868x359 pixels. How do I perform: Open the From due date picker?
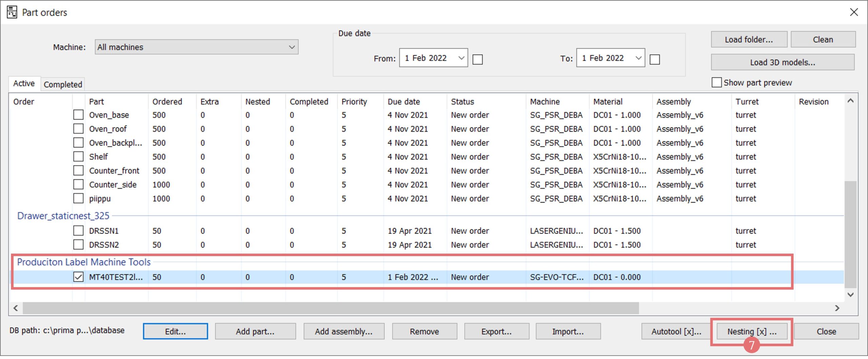(x=461, y=58)
